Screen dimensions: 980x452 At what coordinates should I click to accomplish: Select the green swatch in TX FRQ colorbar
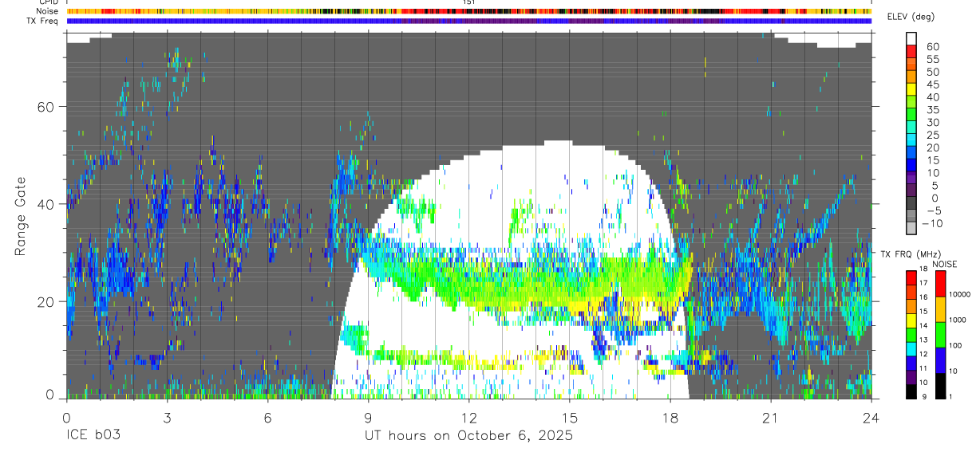pos(911,334)
